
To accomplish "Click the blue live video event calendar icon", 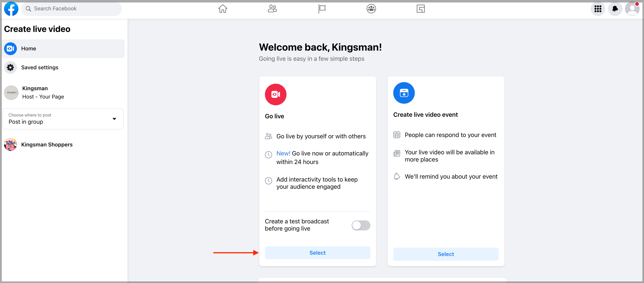I will tap(404, 93).
